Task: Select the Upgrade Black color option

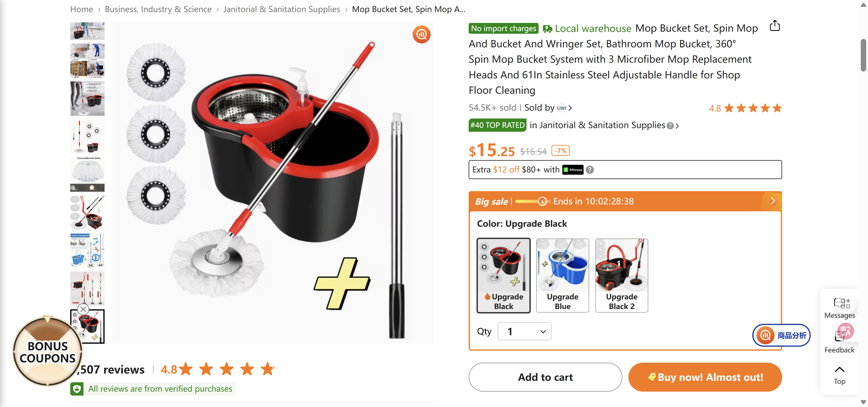Action: [503, 275]
